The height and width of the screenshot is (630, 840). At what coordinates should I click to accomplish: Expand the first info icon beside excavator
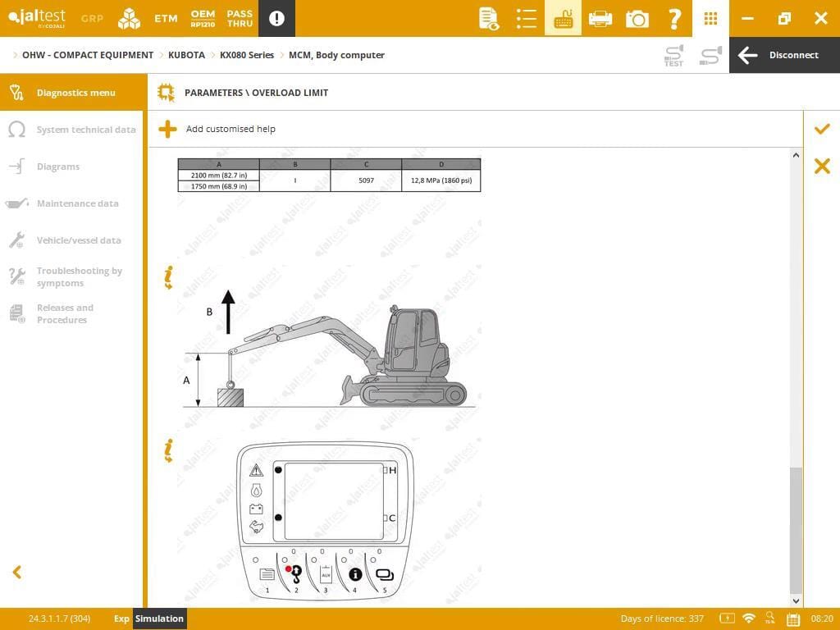click(168, 277)
